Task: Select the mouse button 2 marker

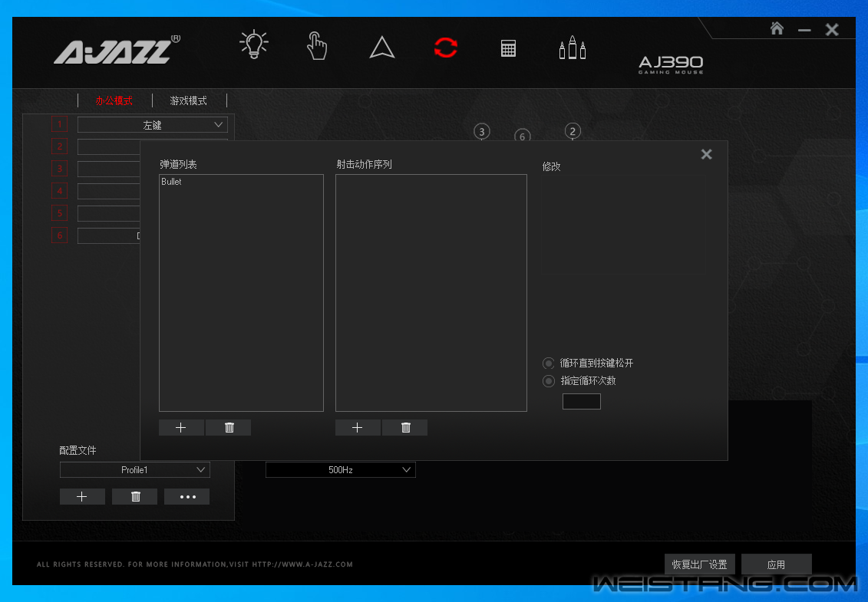Action: point(573,131)
